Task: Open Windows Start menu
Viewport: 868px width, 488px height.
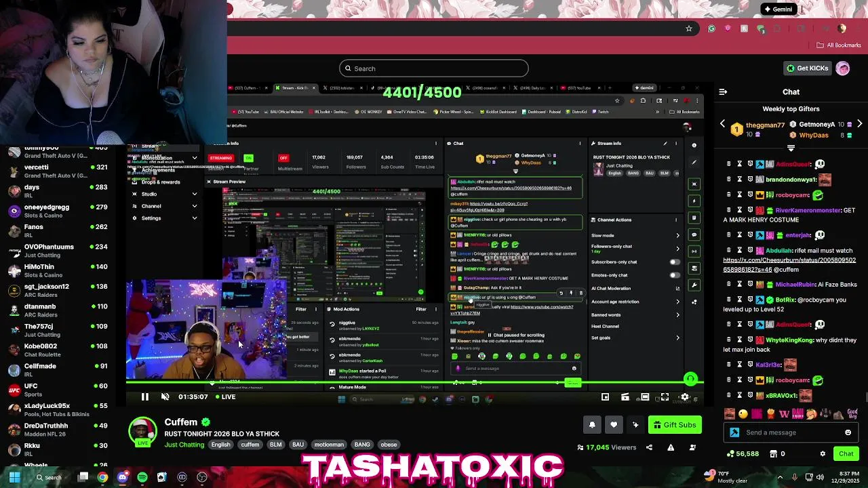Action: pyautogui.click(x=14, y=477)
